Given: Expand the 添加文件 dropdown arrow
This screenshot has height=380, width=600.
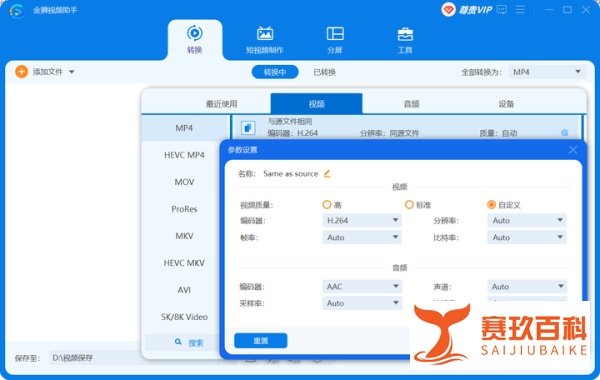Looking at the screenshot, I should click(x=72, y=72).
